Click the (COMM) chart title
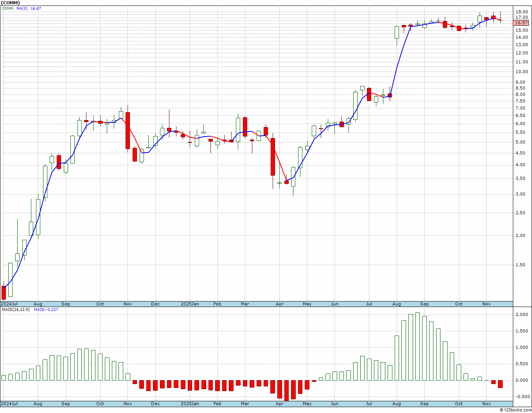The height and width of the screenshot is (413, 532). tap(11, 3)
